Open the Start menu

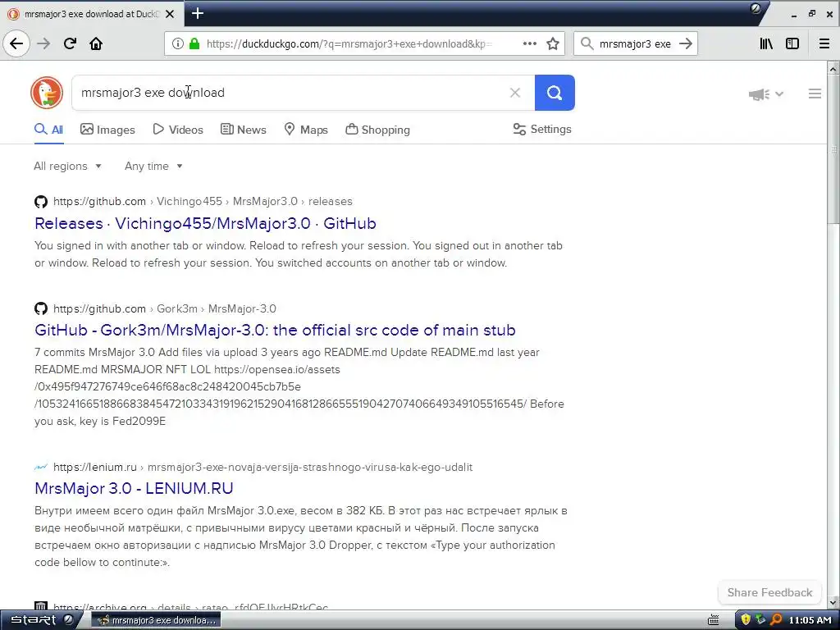(x=39, y=620)
